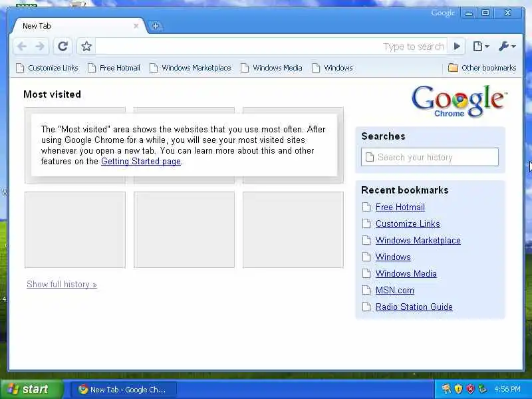Go forward with the Forward arrow button
The image size is (532, 399).
click(x=40, y=46)
